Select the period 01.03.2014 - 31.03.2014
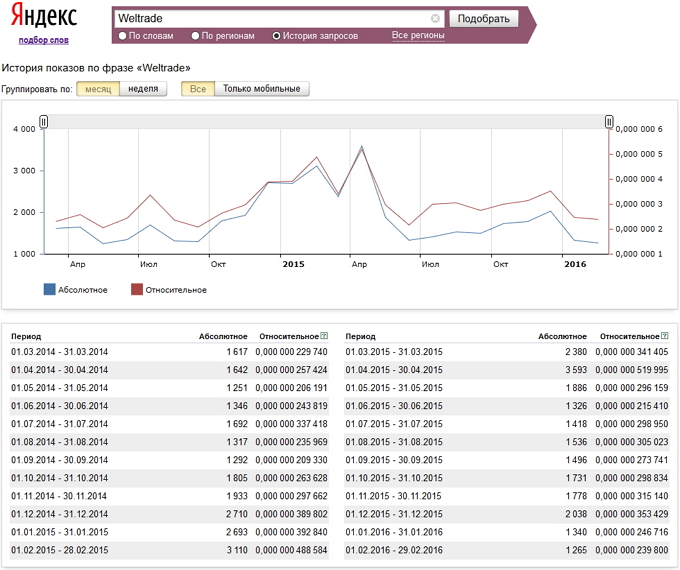The width and height of the screenshot is (680, 570). 59,352
